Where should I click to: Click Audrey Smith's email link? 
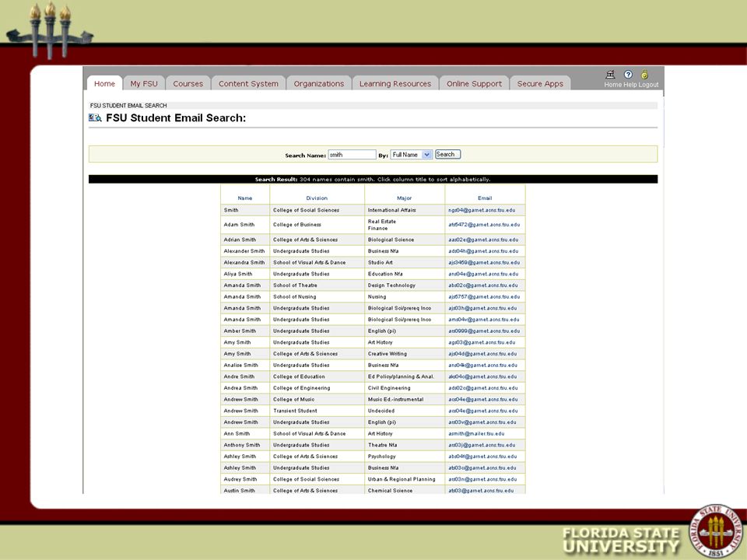(x=482, y=480)
